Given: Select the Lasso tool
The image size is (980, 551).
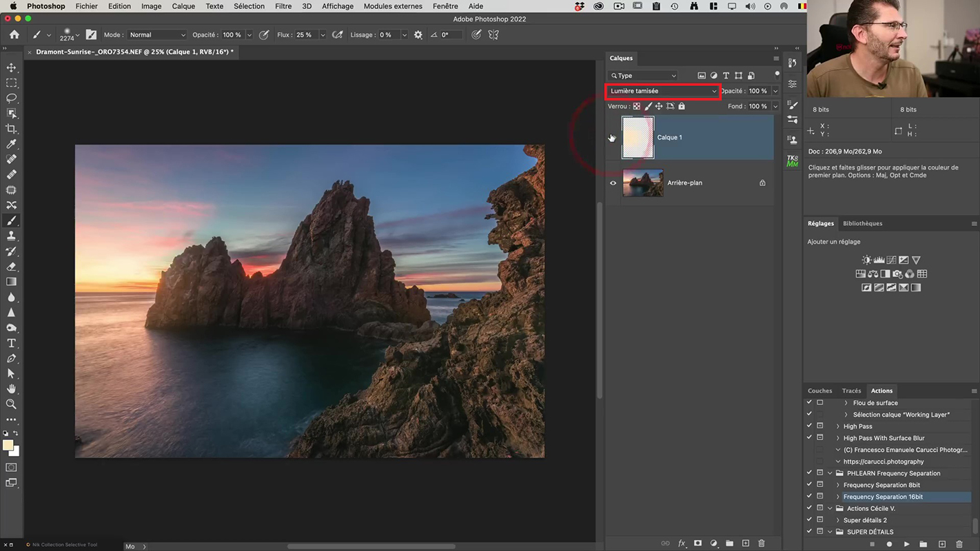Looking at the screenshot, I should tap(12, 98).
